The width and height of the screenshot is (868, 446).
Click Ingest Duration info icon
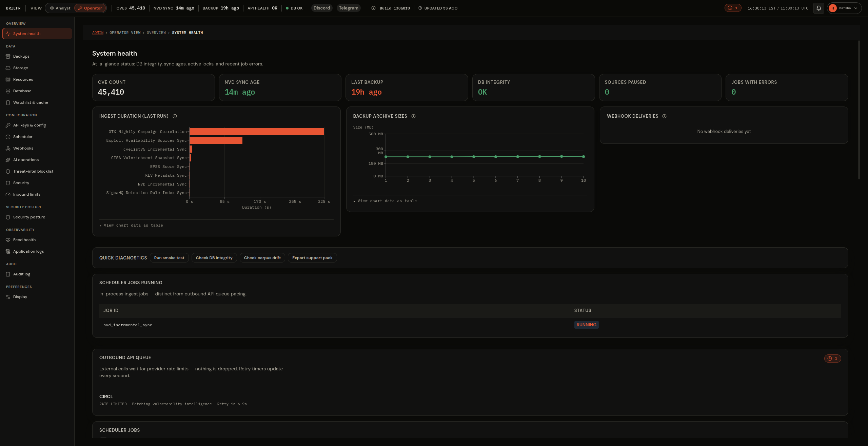[x=175, y=116]
